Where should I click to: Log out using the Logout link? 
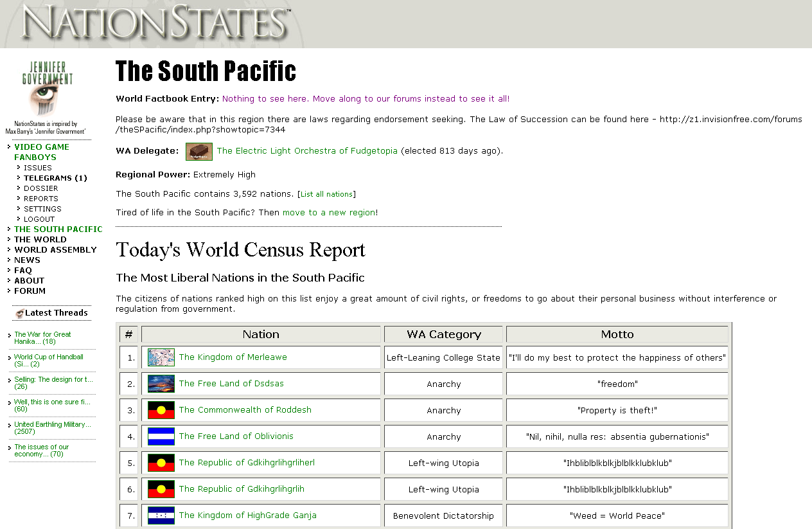point(39,219)
